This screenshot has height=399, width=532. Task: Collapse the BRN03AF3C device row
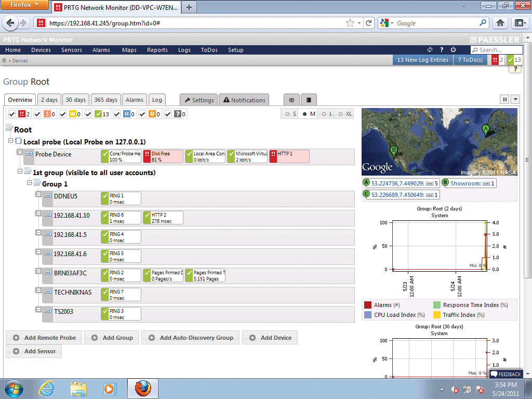coord(38,271)
